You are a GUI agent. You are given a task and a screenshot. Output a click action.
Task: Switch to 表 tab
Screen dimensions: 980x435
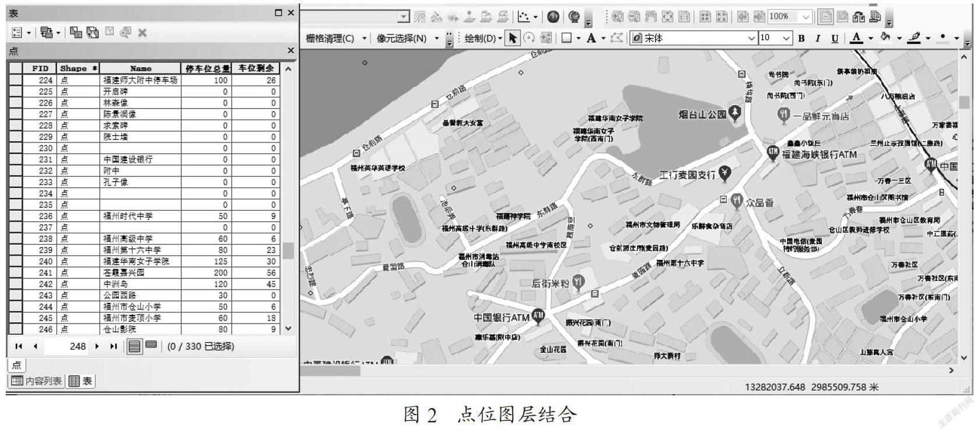(x=80, y=381)
